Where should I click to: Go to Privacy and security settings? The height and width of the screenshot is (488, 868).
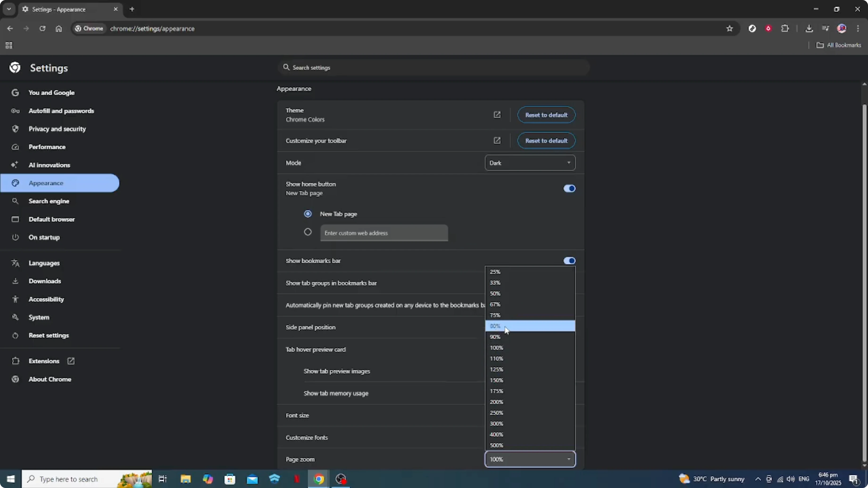tap(57, 129)
